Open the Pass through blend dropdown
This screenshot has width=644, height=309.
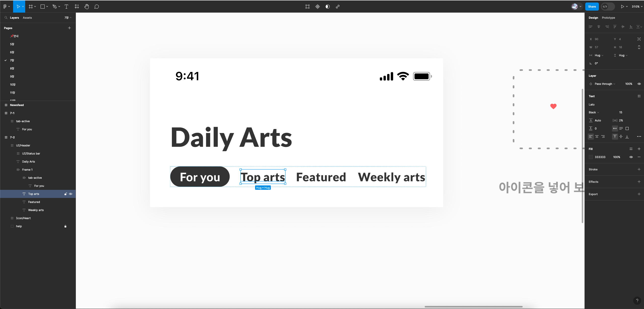[x=605, y=84]
